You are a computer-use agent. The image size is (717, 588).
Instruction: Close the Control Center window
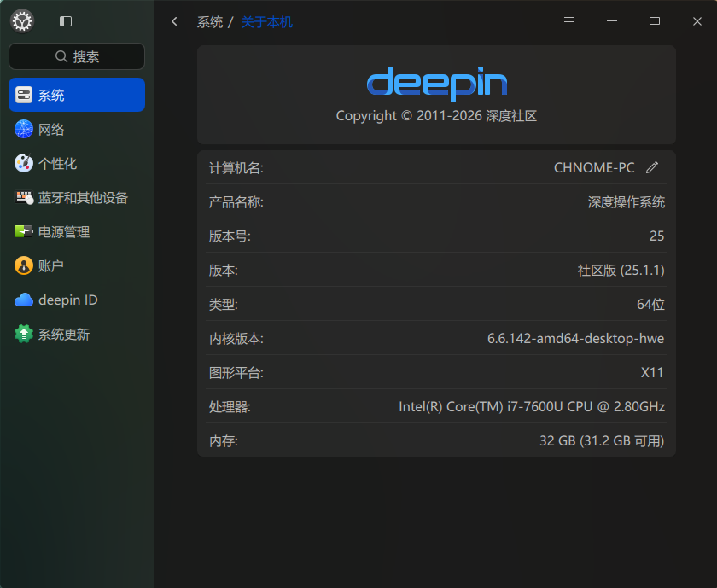pyautogui.click(x=697, y=21)
